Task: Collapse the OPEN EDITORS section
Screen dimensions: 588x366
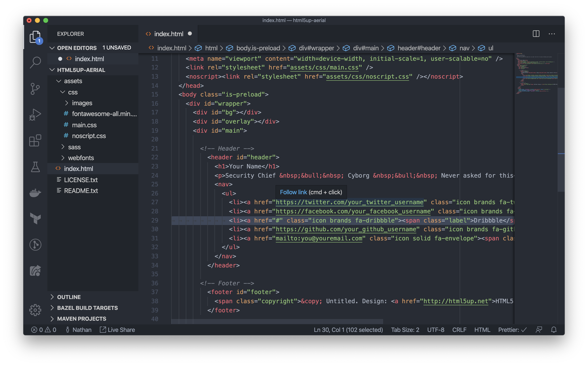Action: pyautogui.click(x=77, y=48)
